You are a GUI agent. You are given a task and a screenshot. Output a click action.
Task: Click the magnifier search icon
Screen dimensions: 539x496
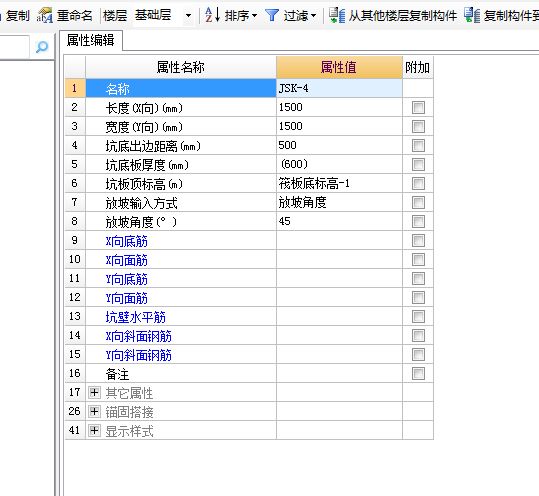42,47
